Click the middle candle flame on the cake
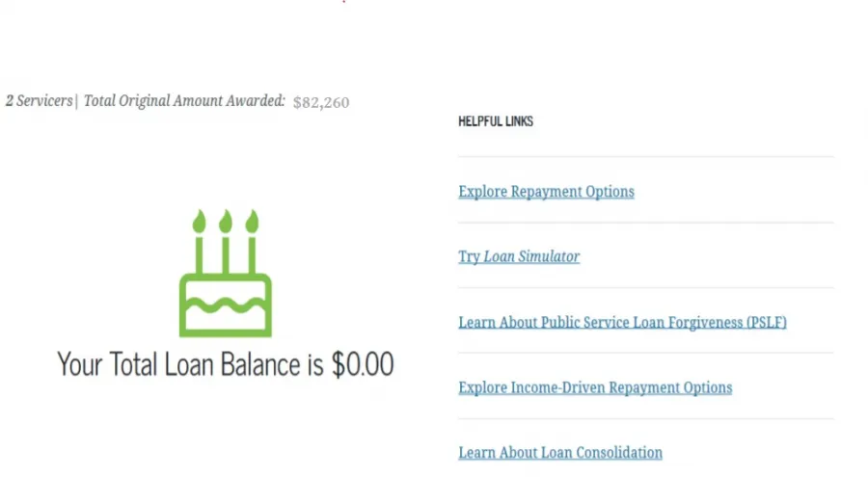868x477 pixels. coord(226,222)
